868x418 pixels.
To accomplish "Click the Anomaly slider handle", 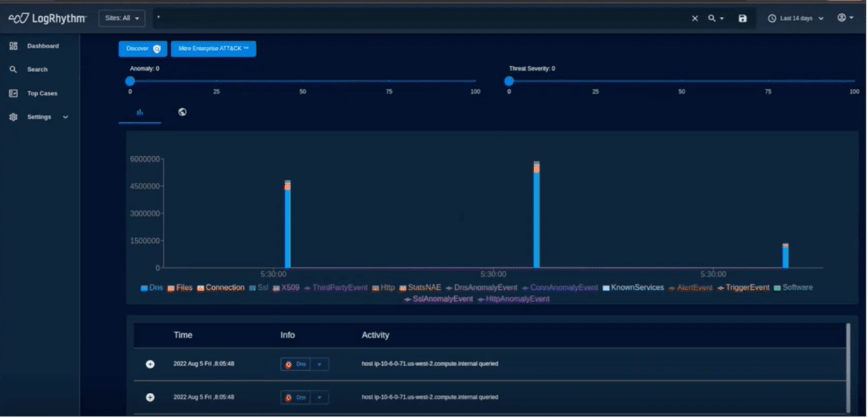I will 130,81.
